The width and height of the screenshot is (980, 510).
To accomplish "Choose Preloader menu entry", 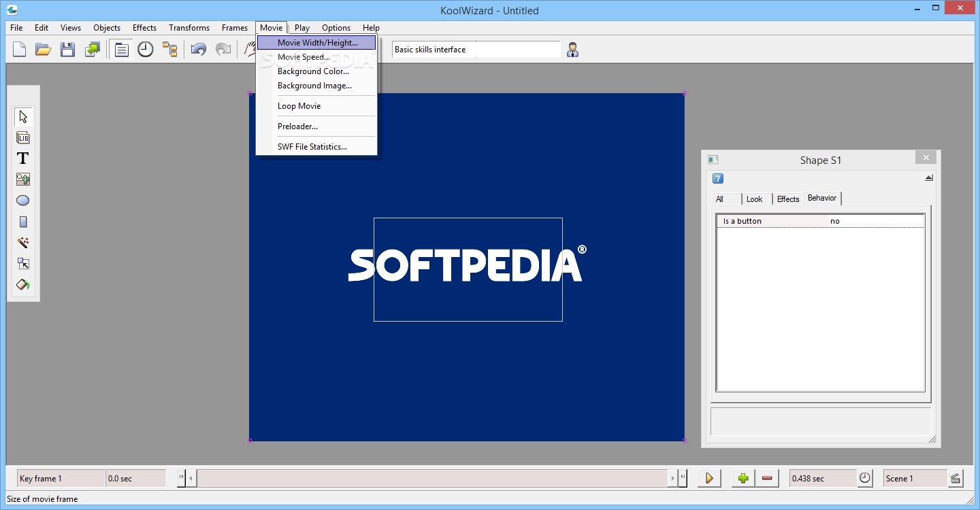I will (x=316, y=126).
